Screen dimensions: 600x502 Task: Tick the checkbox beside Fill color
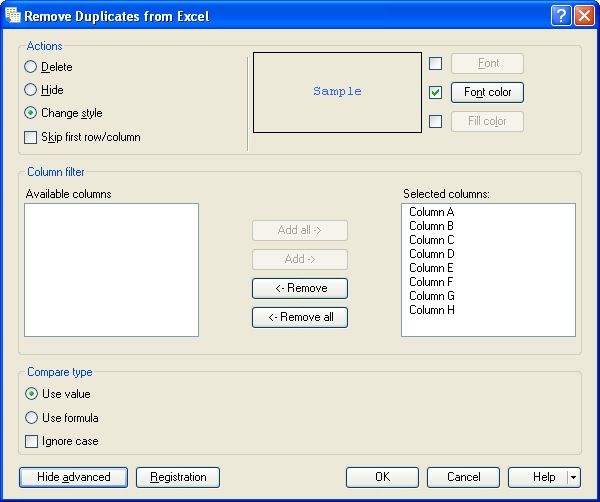click(x=435, y=122)
